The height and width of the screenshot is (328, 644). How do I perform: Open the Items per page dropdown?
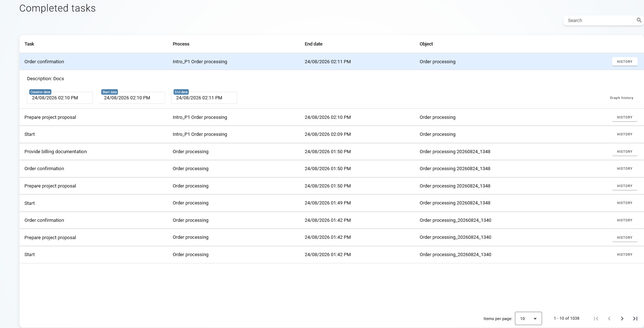pyautogui.click(x=528, y=318)
